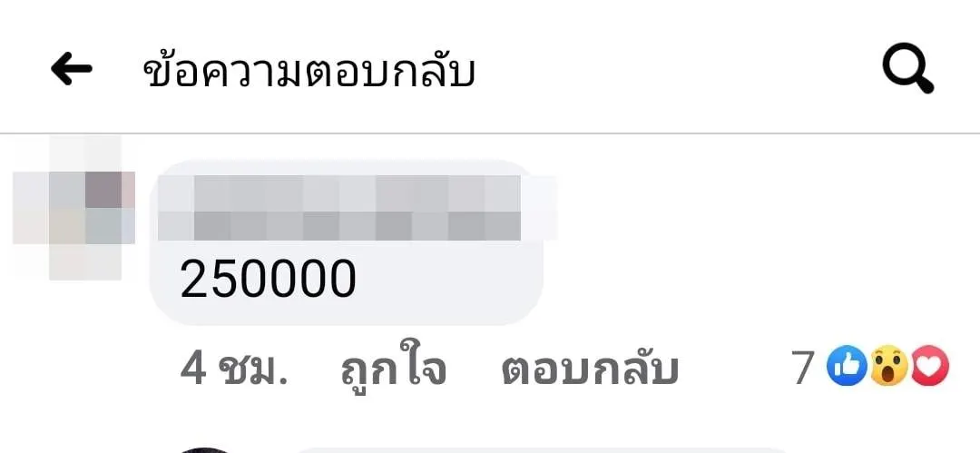
Task: Tap the red heart reaction icon
Action: pos(930,367)
